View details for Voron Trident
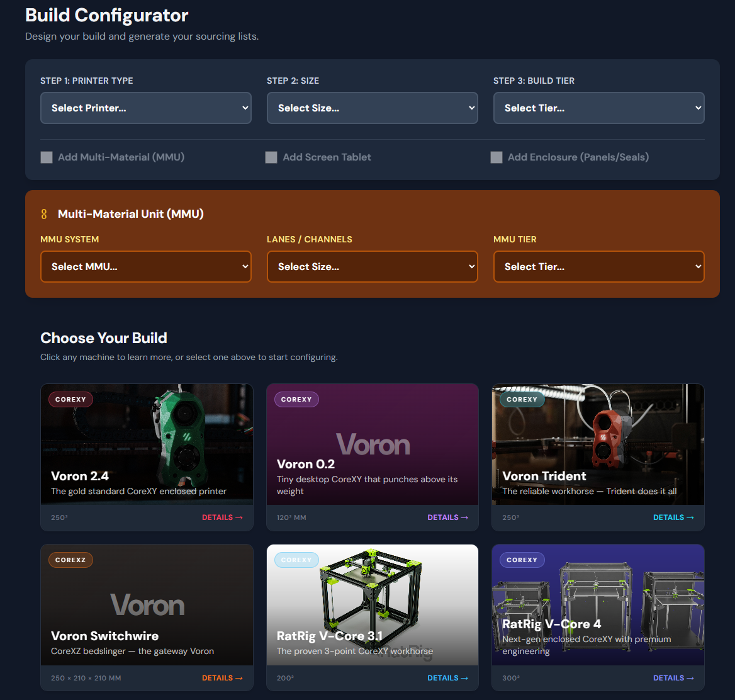Viewport: 735px width, 700px height. pos(673,517)
